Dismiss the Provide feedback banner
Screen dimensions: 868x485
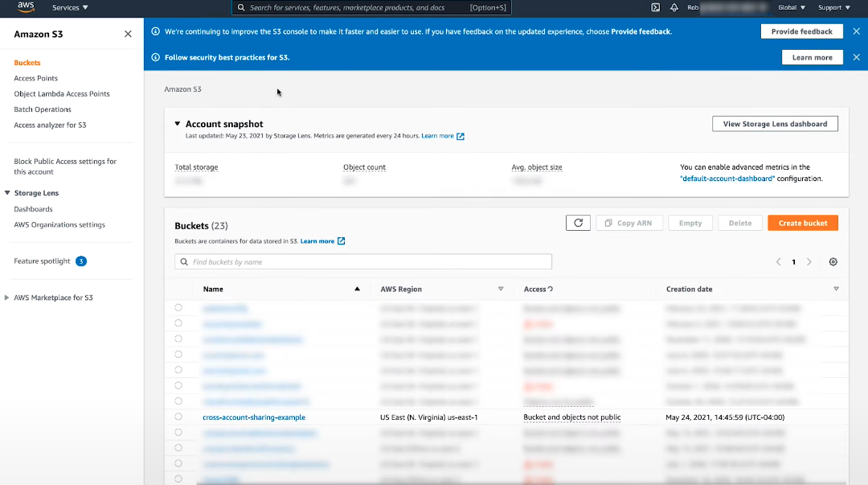click(x=856, y=31)
